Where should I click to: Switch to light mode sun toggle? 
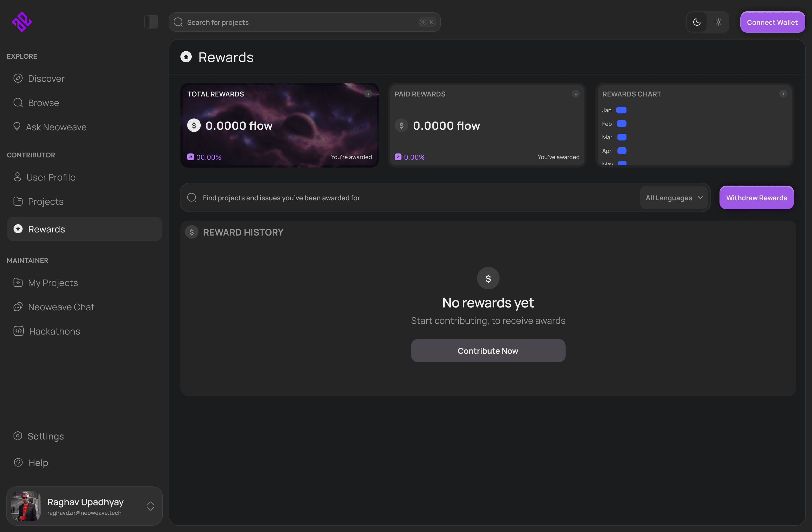tap(718, 22)
